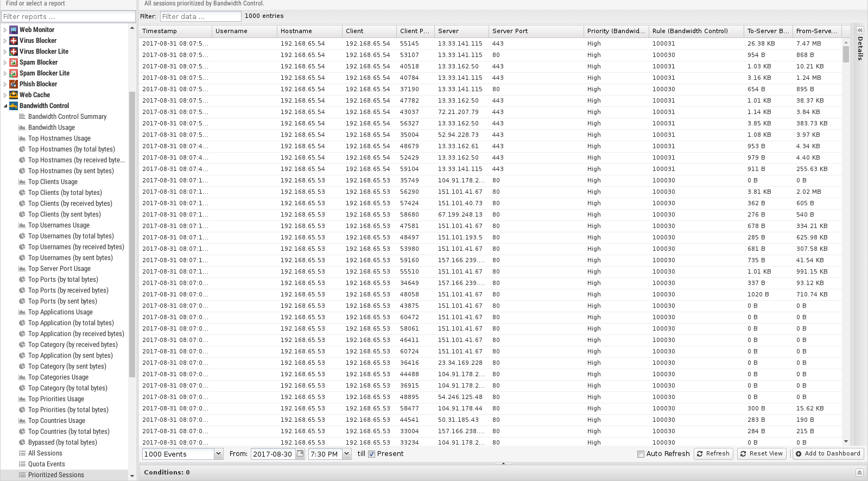
Task: Enable the Auto Refresh checkbox
Action: (641, 454)
